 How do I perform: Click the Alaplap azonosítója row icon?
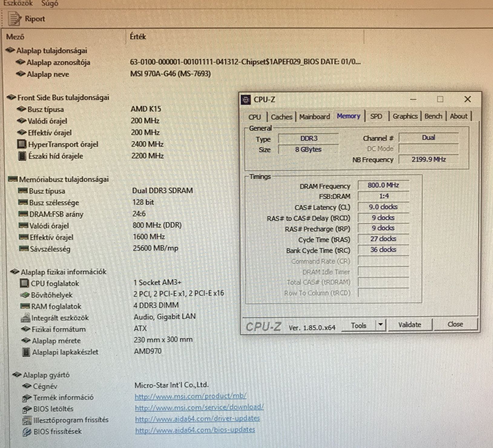(x=21, y=62)
